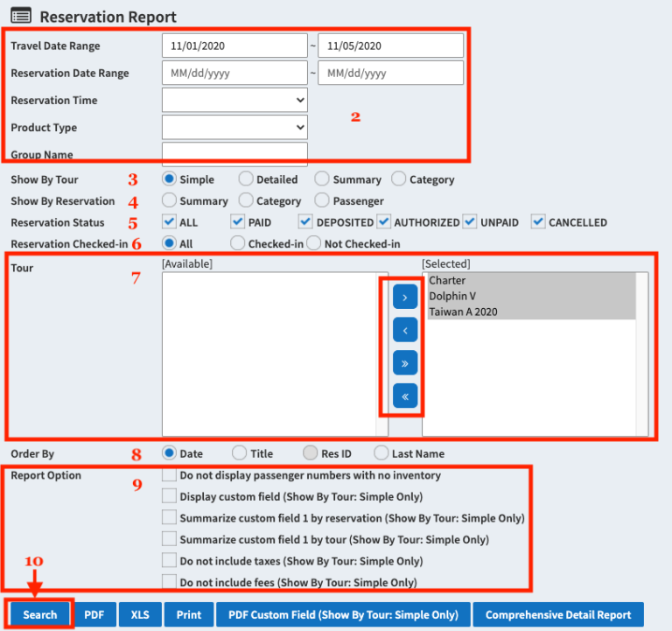Uncheck the CANCELLED reservation status
672x631 pixels.
pyautogui.click(x=539, y=222)
